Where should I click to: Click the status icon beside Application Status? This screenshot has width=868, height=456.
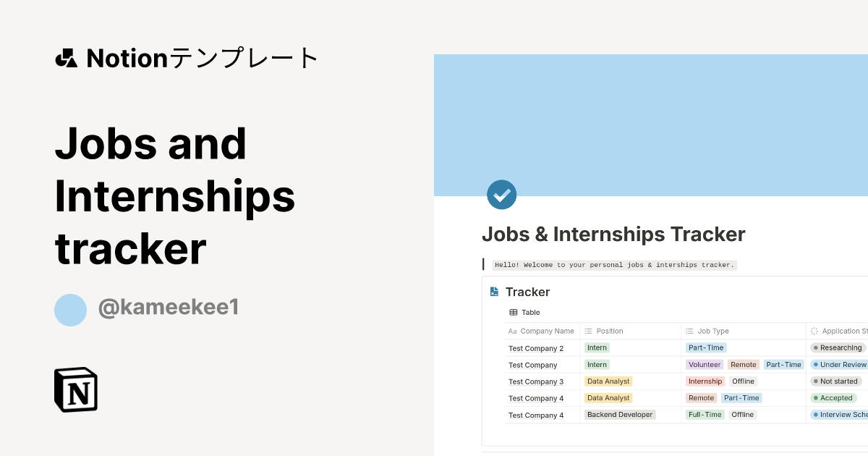coord(814,331)
